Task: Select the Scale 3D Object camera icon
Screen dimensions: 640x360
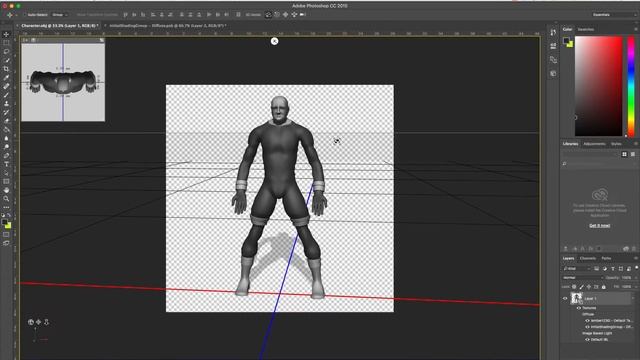Action: 303,15
